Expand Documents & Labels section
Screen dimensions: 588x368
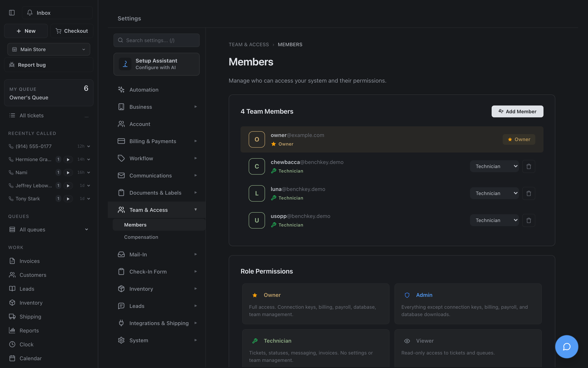pyautogui.click(x=157, y=193)
